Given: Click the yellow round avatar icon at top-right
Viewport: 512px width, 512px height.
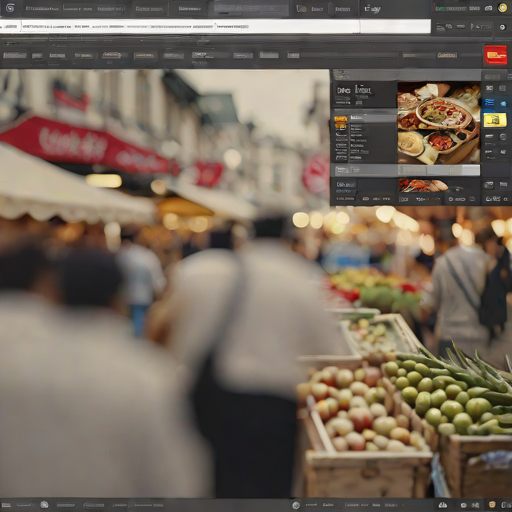Looking at the screenshot, I should [x=502, y=8].
